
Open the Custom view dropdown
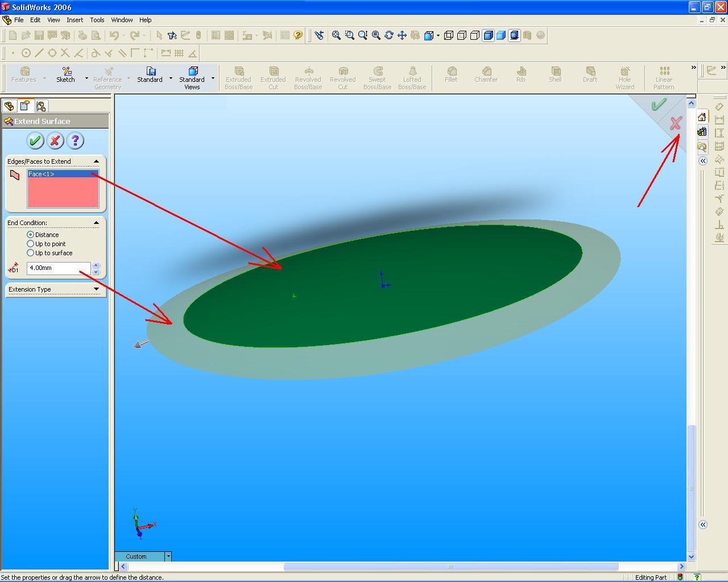click(x=168, y=556)
